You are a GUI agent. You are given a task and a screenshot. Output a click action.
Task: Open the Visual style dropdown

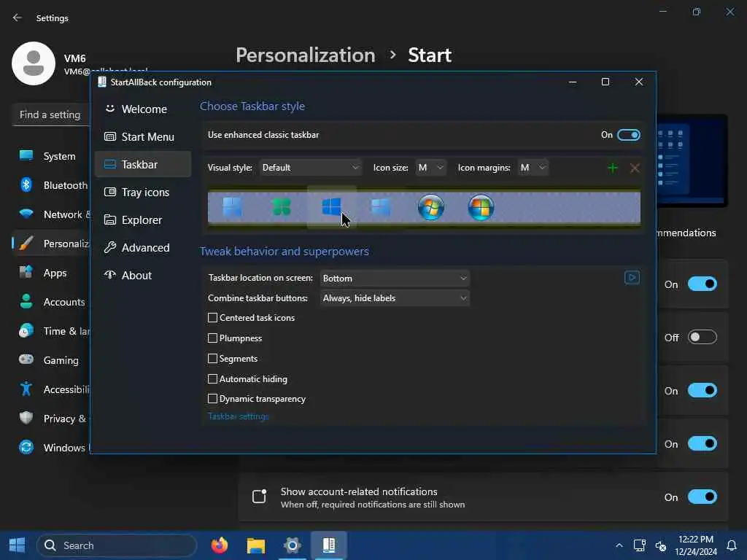[310, 168]
